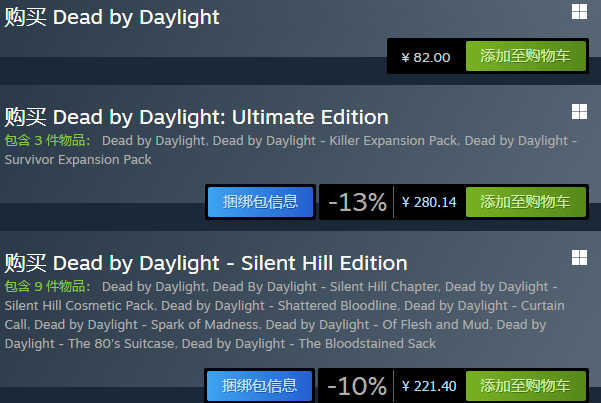This screenshot has width=601, height=403.
Task: Select the Silent Hill Edition purchase heading
Action: coord(206,263)
